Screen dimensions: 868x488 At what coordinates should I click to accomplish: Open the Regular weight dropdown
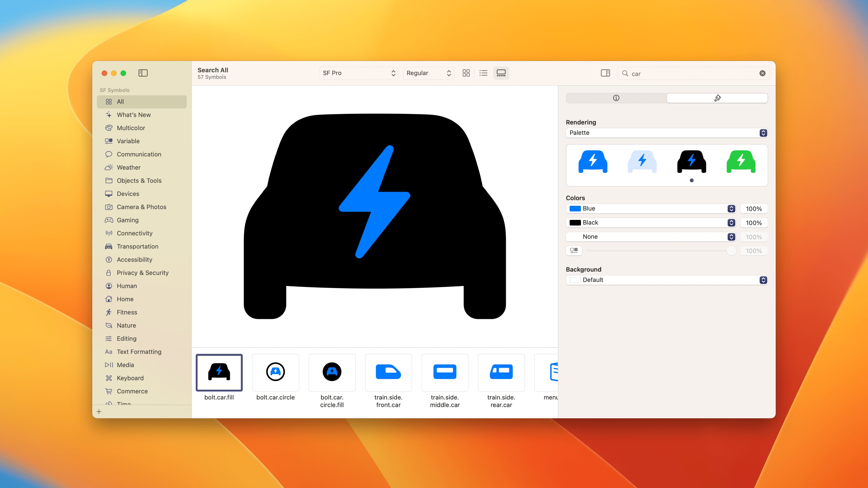point(428,73)
